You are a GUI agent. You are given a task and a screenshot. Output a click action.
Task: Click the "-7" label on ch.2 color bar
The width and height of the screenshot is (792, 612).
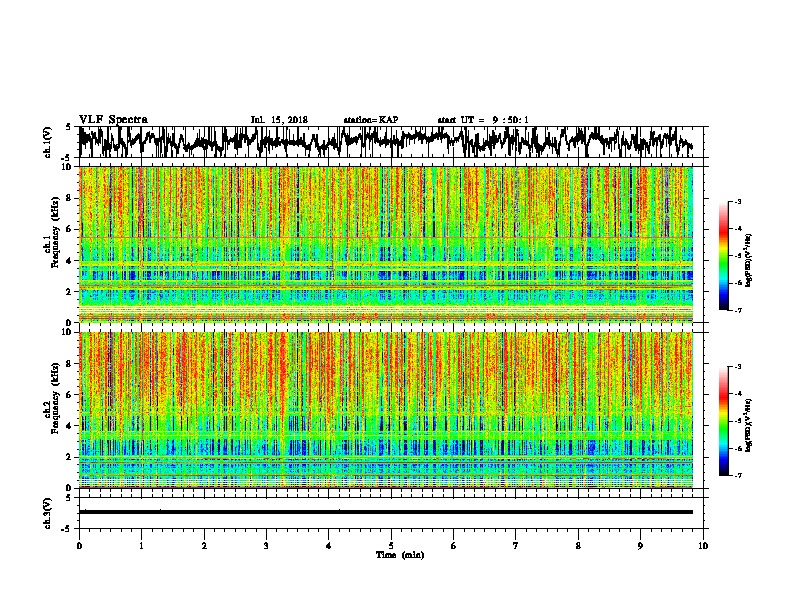(738, 475)
